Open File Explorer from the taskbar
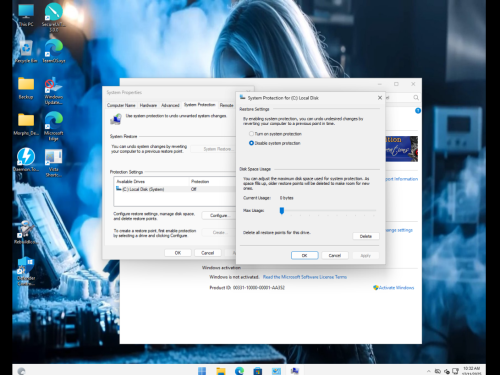Image resolution: width=500 pixels, height=375 pixels. click(x=221, y=371)
